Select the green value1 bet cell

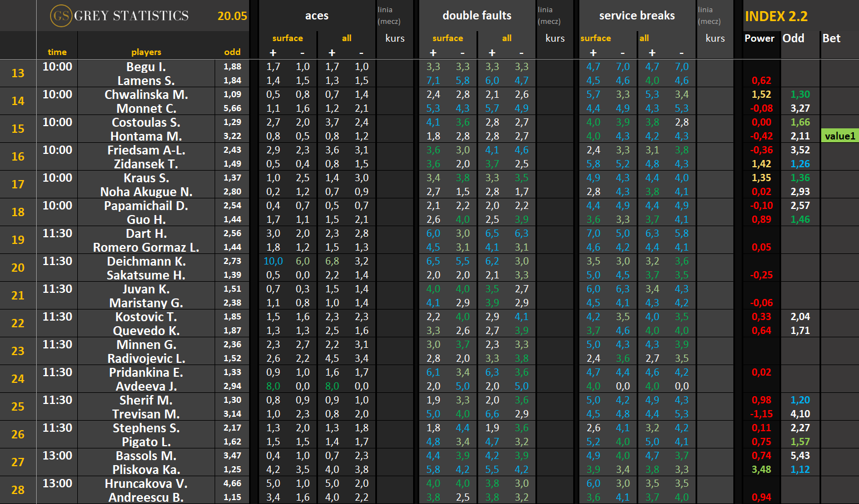840,136
